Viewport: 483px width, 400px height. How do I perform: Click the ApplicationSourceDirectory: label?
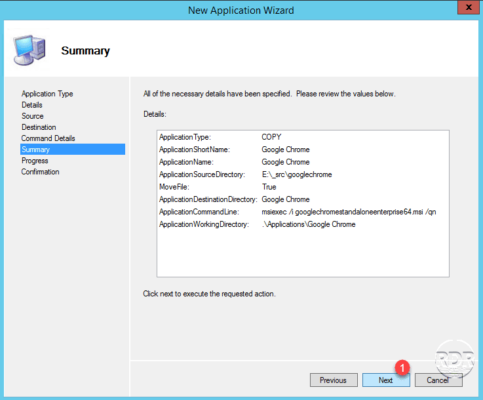coord(202,174)
